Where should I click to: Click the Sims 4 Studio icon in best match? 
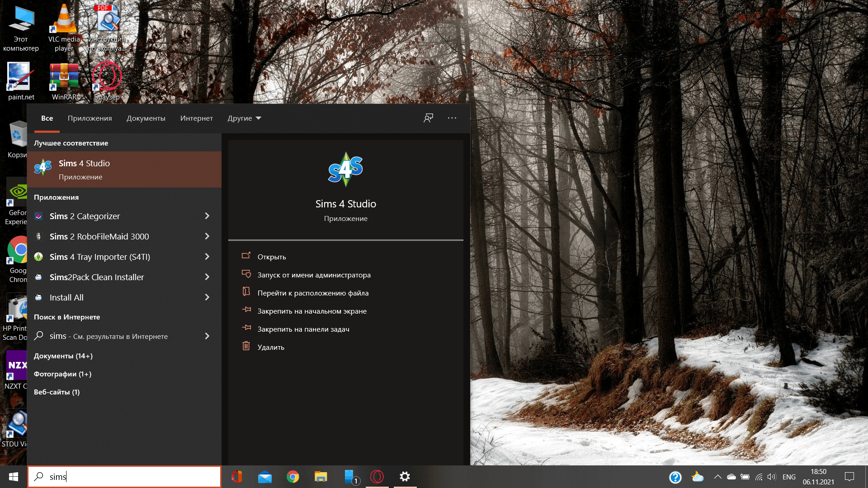coord(43,168)
